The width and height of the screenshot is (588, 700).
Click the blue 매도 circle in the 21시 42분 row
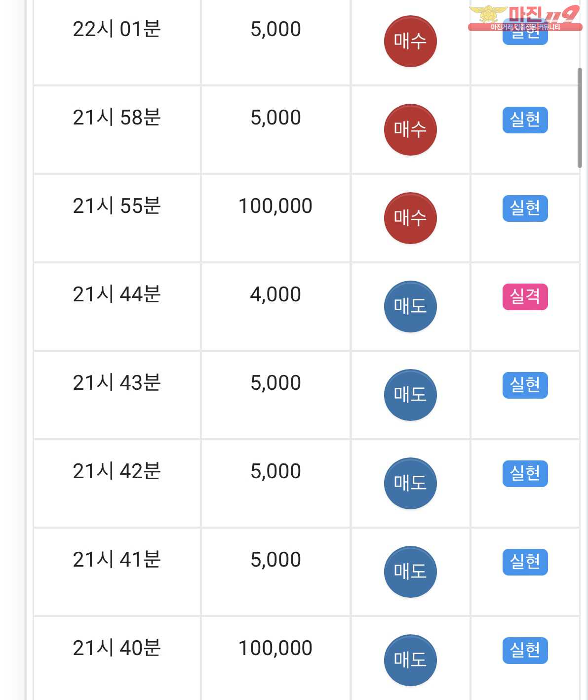410,483
